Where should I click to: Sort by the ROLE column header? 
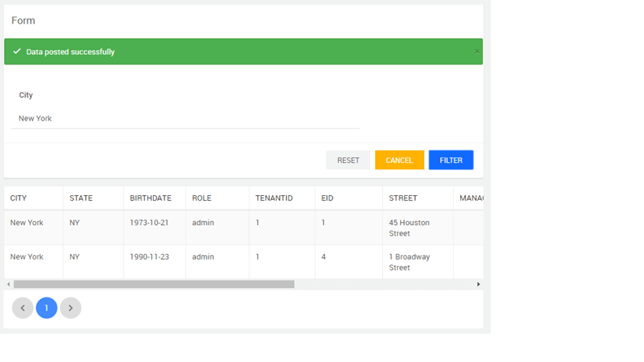click(x=202, y=198)
